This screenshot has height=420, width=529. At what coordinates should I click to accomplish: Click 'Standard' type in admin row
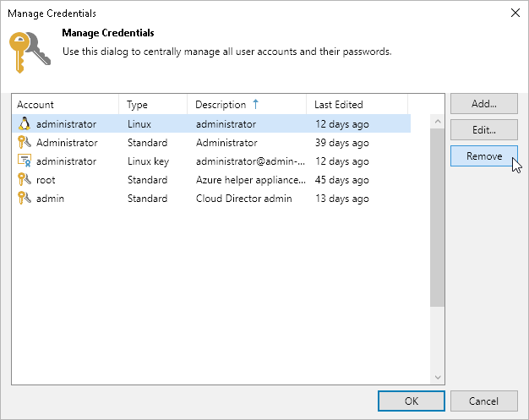[147, 199]
